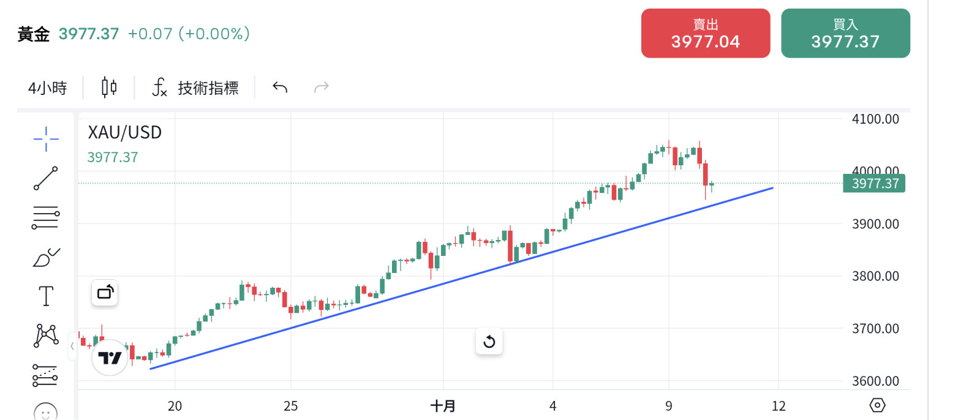Pick the brush drawing tool

point(45,257)
